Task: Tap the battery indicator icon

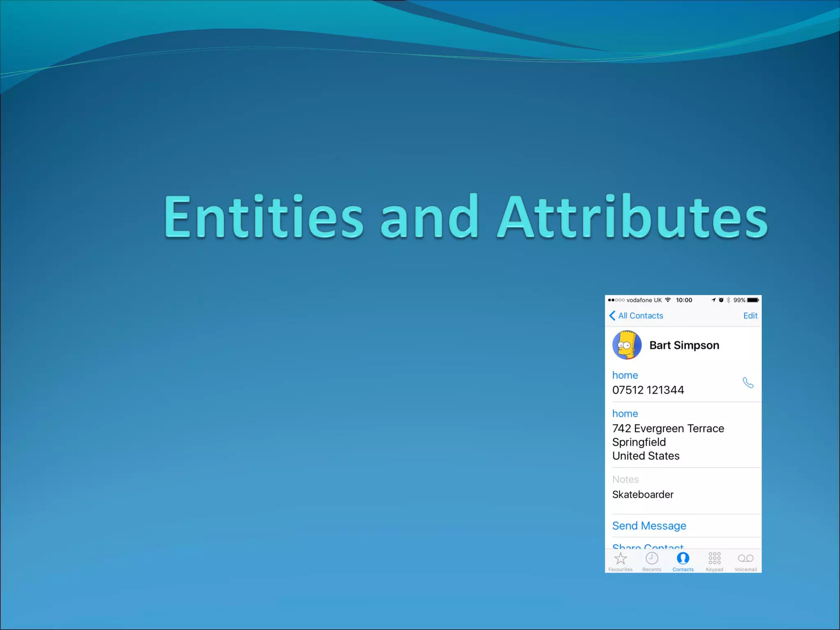Action: [x=753, y=300]
